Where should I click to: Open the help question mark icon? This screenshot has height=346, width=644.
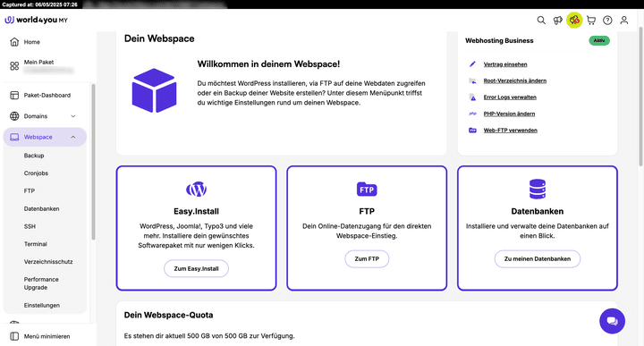[x=607, y=20]
